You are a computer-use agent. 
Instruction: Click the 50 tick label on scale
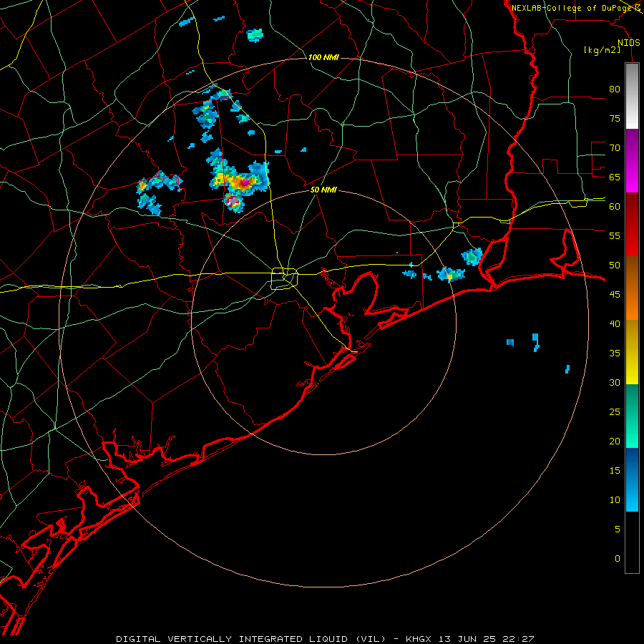pos(615,265)
